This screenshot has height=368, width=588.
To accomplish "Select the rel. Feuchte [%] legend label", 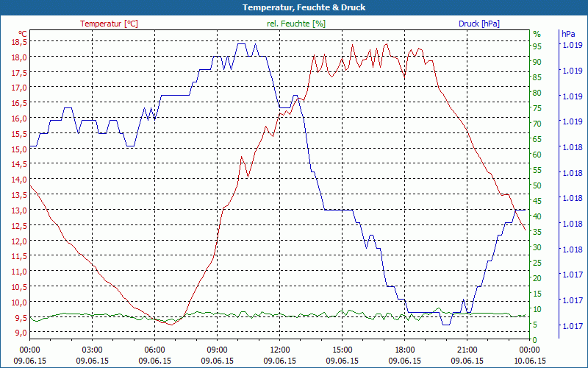I will point(296,24).
